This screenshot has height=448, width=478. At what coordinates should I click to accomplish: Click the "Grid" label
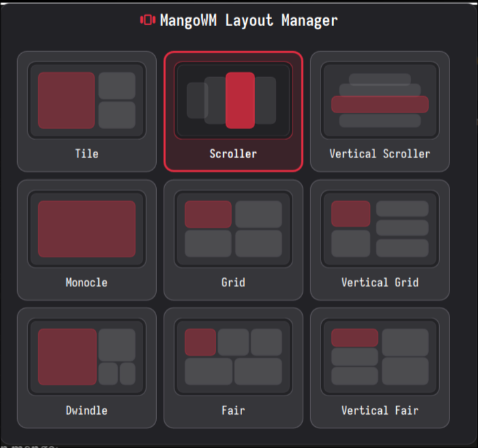pyautogui.click(x=233, y=282)
